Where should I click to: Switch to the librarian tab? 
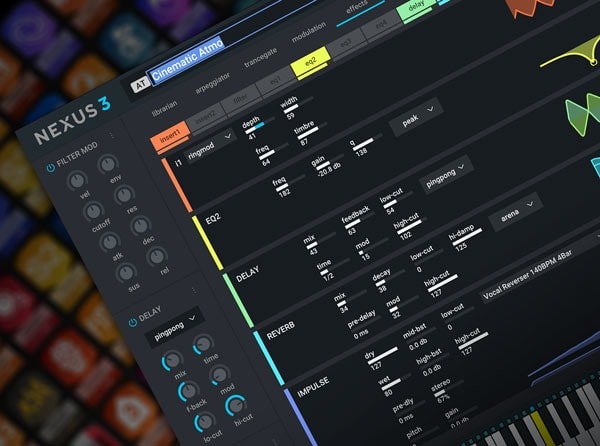[x=165, y=109]
